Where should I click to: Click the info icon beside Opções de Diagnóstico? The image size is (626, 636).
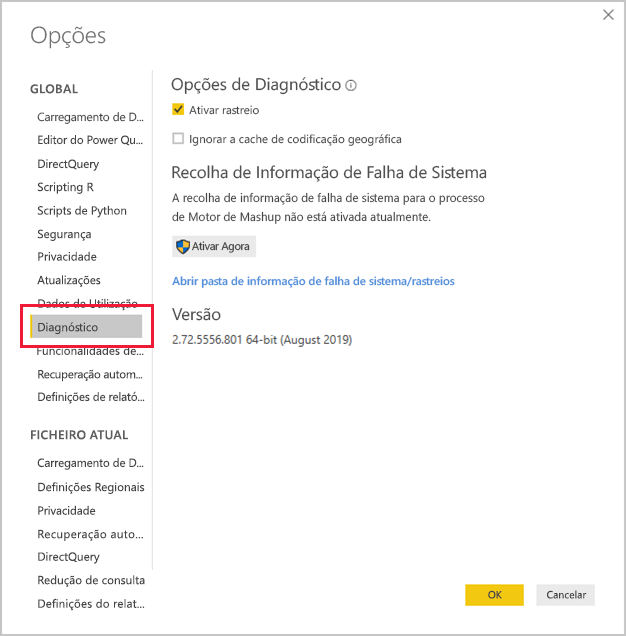351,85
